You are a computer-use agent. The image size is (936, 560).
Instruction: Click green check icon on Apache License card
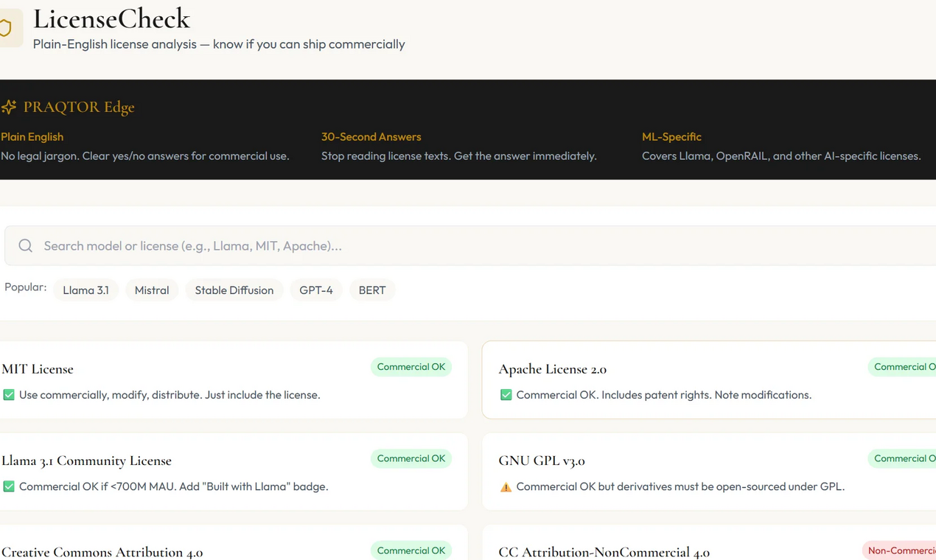(x=506, y=395)
